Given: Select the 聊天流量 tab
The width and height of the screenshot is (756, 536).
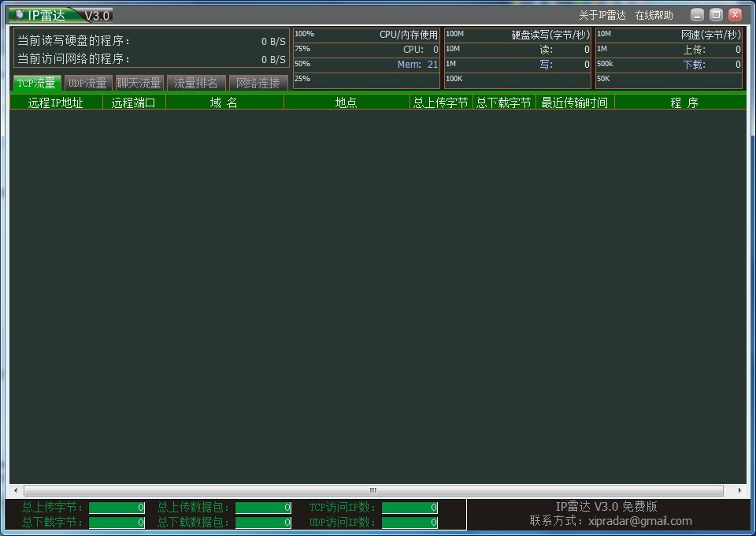Looking at the screenshot, I should pyautogui.click(x=139, y=83).
